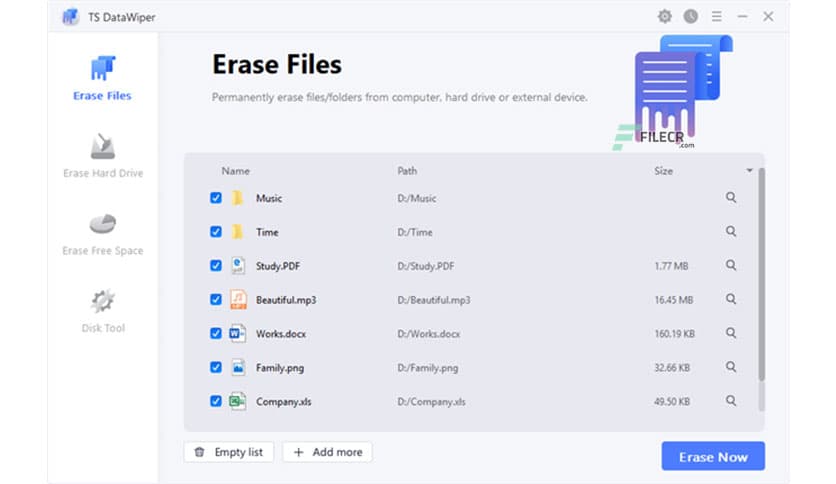
Task: Open the settings gear in title bar
Action: [x=664, y=16]
